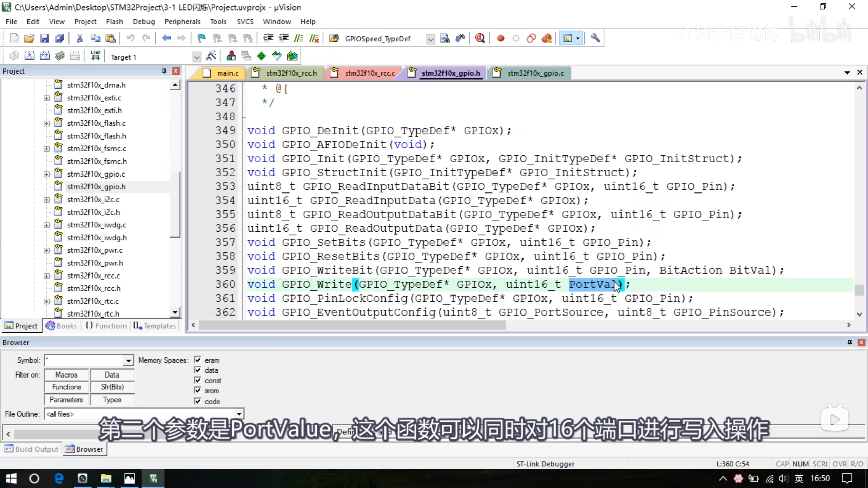Open the Target 1 dropdown
This screenshot has width=868, height=488.
[197, 57]
